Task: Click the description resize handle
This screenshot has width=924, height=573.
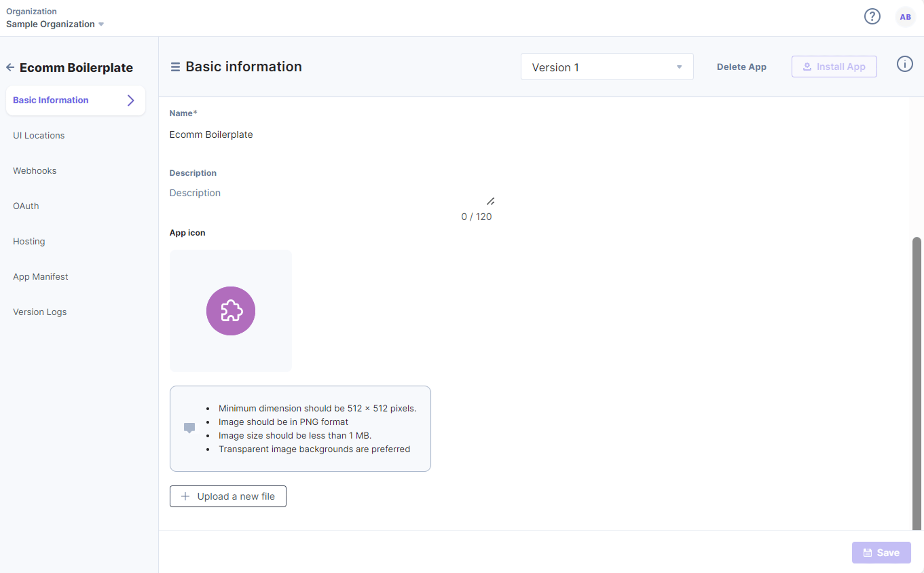Action: pos(491,202)
